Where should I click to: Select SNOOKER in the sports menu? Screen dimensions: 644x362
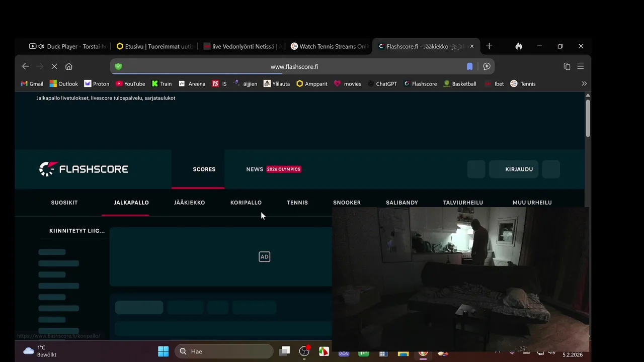tap(347, 203)
